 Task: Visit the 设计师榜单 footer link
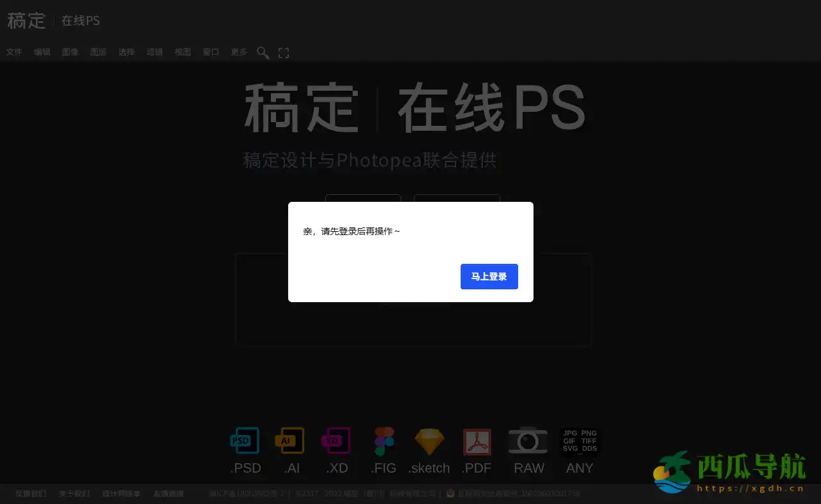pyautogui.click(x=121, y=493)
